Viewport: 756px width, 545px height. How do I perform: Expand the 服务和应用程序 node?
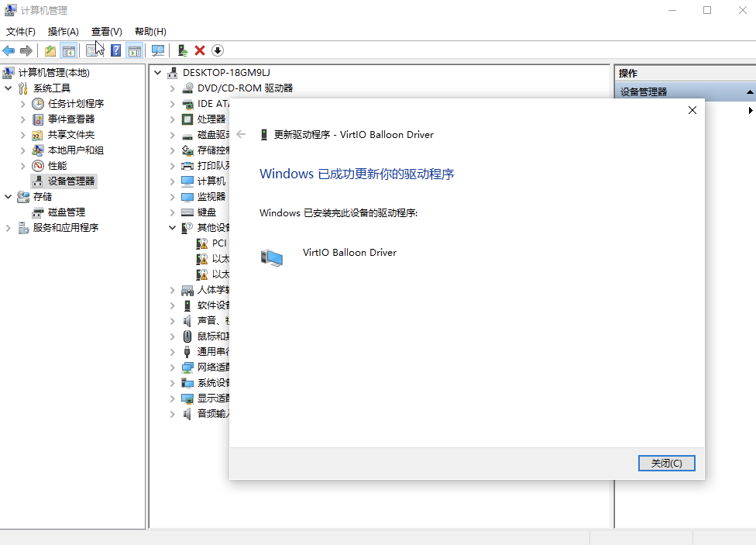(9, 228)
